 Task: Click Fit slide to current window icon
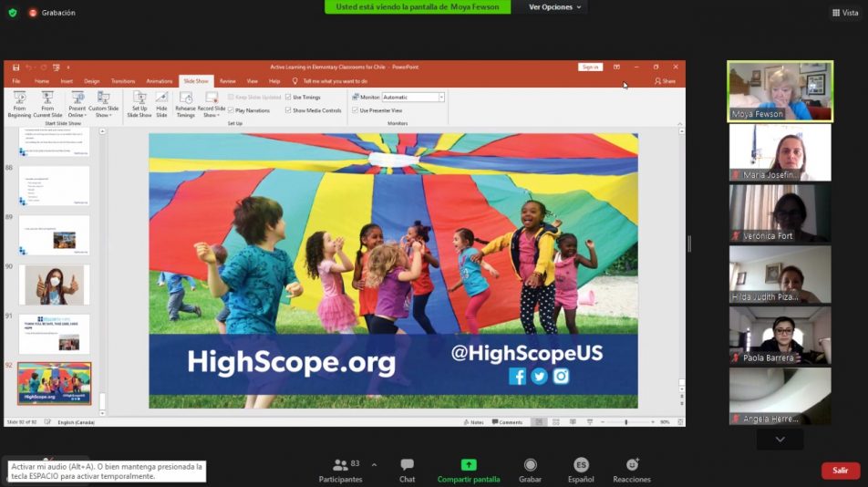(x=680, y=422)
